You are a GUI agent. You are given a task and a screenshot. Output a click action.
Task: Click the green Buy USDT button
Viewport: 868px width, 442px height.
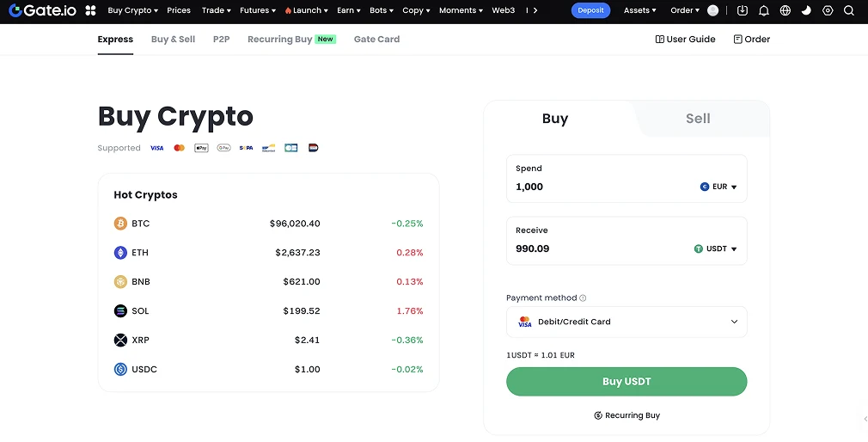coord(627,382)
